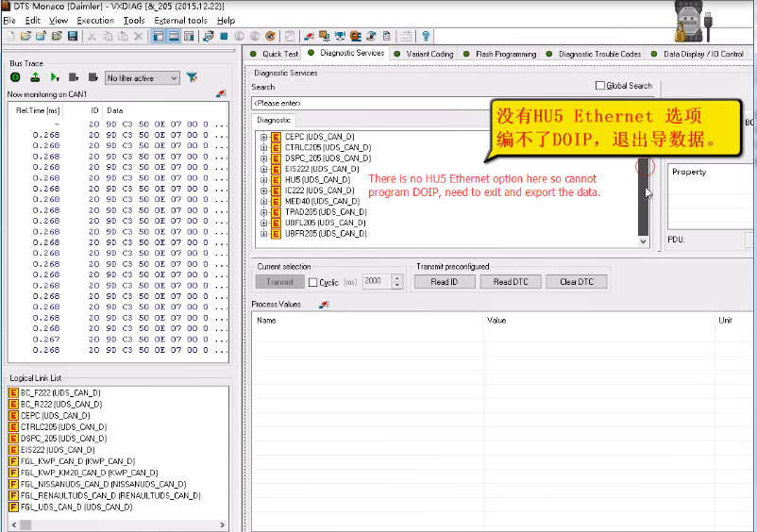Click the Logical Link List scroll-left arrow
757x532 pixels.
[14, 524]
